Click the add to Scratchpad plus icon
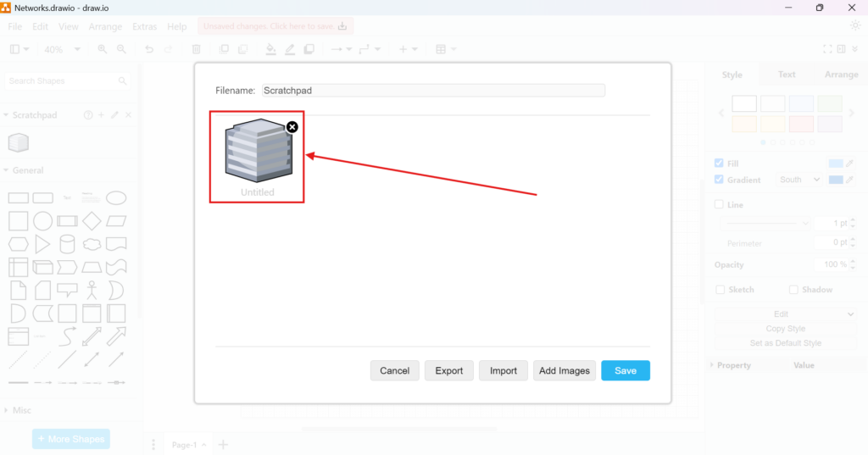The width and height of the screenshot is (868, 455). point(102,115)
